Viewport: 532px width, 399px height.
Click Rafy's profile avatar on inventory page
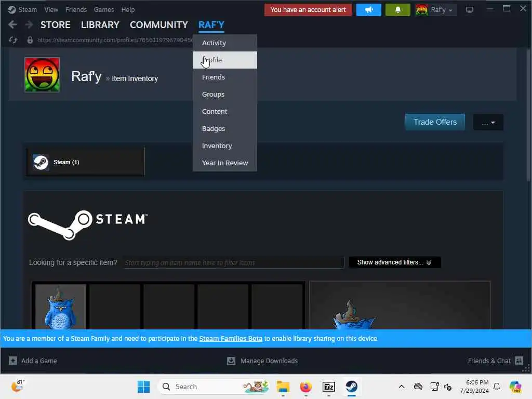pyautogui.click(x=42, y=75)
